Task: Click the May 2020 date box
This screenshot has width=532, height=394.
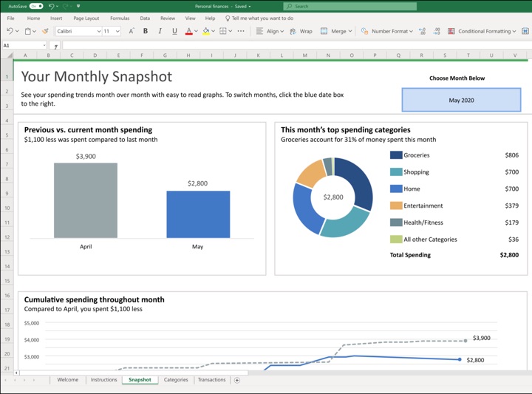Action: click(461, 100)
